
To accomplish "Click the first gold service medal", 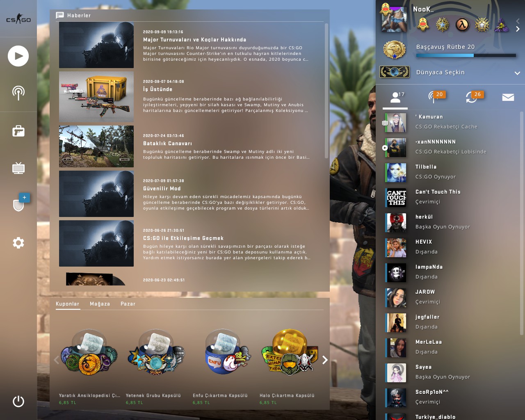I will 423,25.
